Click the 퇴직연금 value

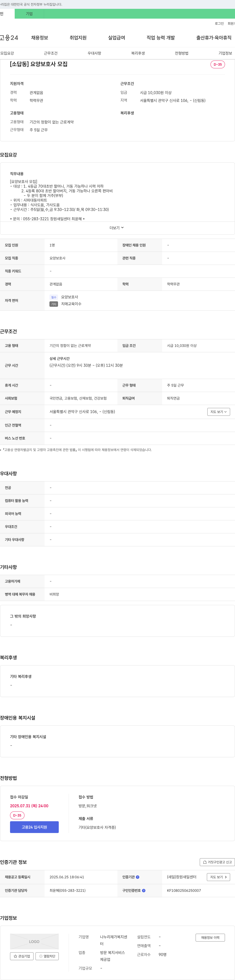click(x=173, y=398)
